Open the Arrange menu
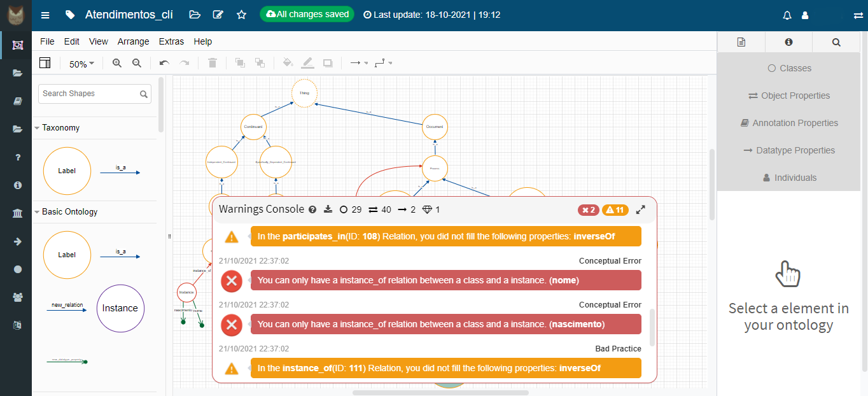 pos(133,41)
